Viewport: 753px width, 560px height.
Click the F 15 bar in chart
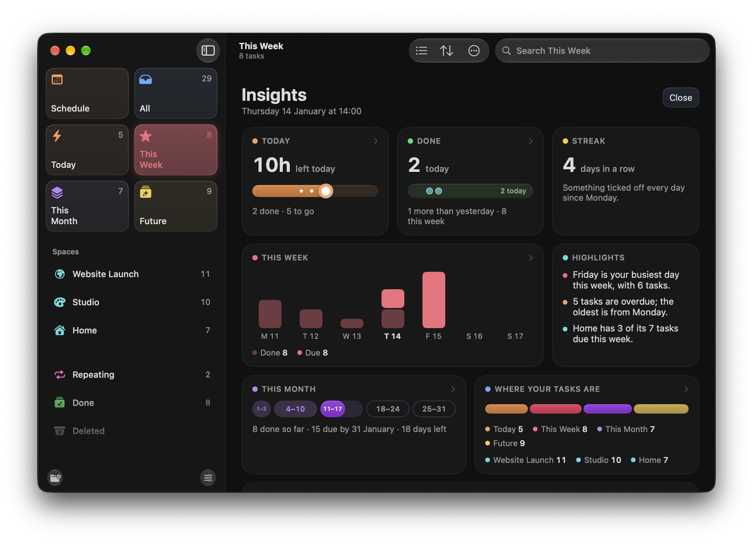tap(434, 300)
